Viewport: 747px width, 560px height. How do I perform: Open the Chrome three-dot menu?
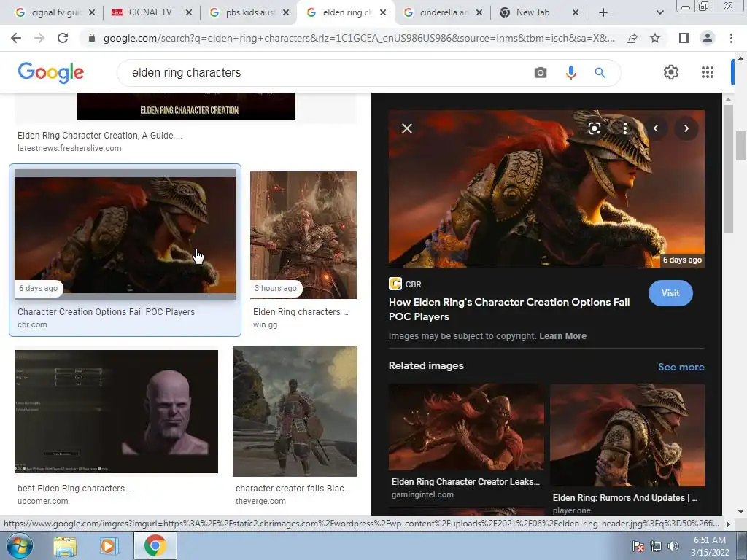click(731, 38)
